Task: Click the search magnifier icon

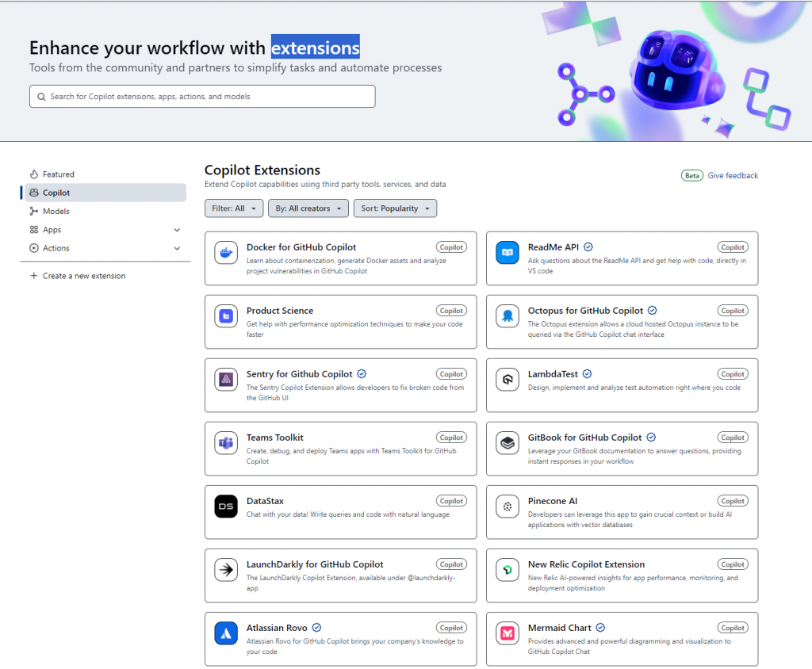Action: tap(41, 97)
